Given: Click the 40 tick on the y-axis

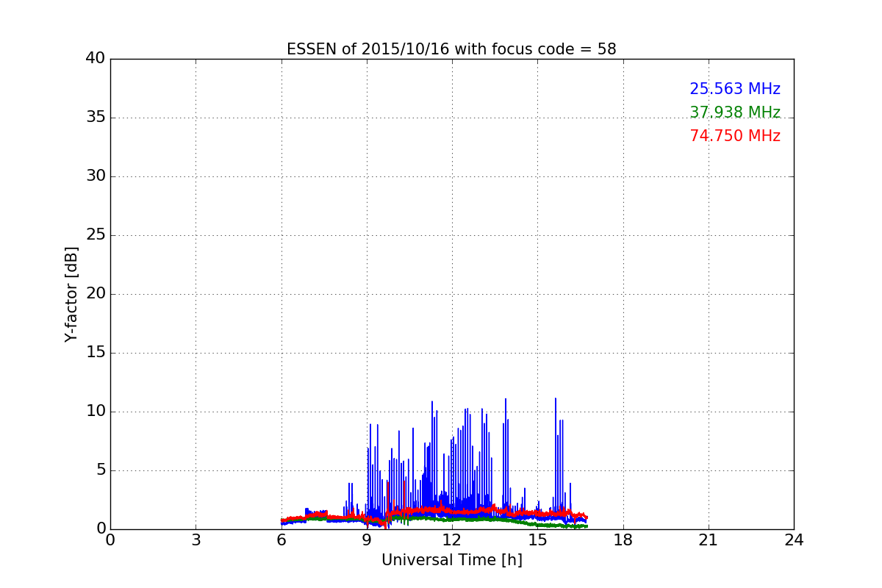Looking at the screenshot, I should [96, 59].
